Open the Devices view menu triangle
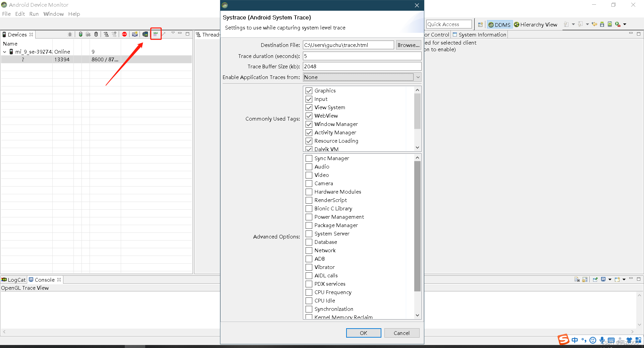The height and width of the screenshot is (348, 644). tap(173, 33)
